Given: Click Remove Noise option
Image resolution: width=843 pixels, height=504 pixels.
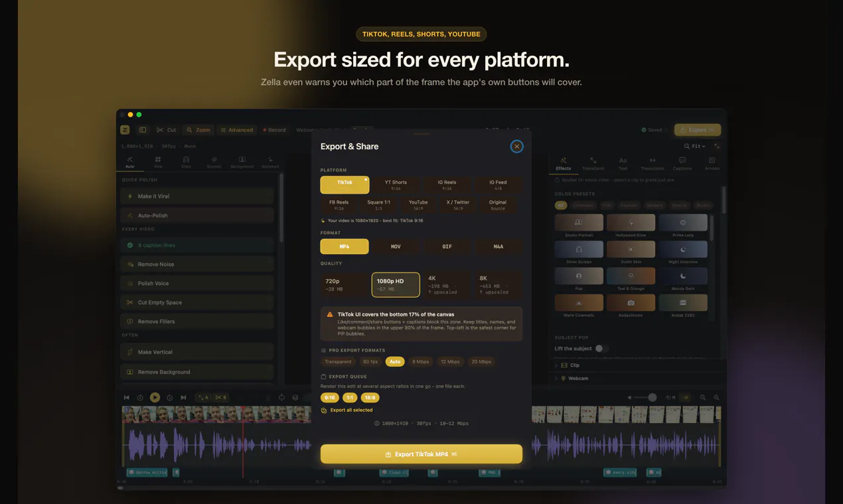Looking at the screenshot, I should (x=197, y=264).
